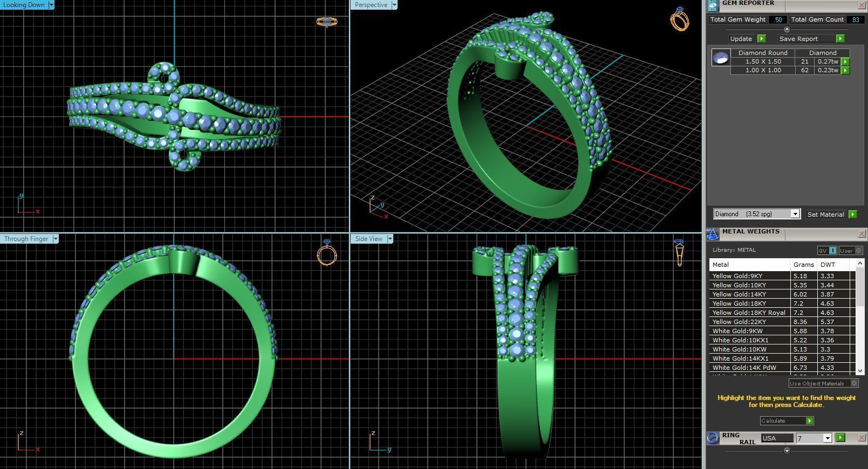Toggle the GV library option

click(x=827, y=250)
